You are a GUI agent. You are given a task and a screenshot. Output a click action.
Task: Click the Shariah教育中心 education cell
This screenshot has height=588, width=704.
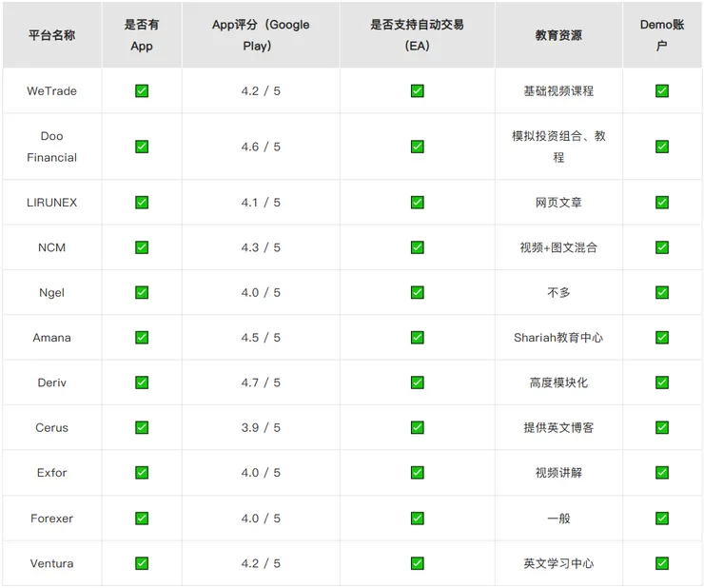558,338
